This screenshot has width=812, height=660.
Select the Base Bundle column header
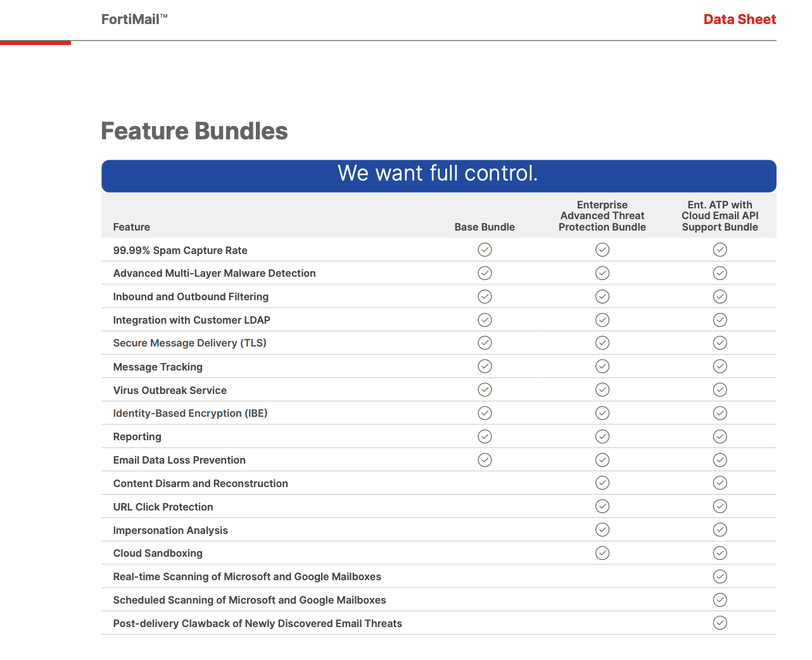(x=485, y=227)
